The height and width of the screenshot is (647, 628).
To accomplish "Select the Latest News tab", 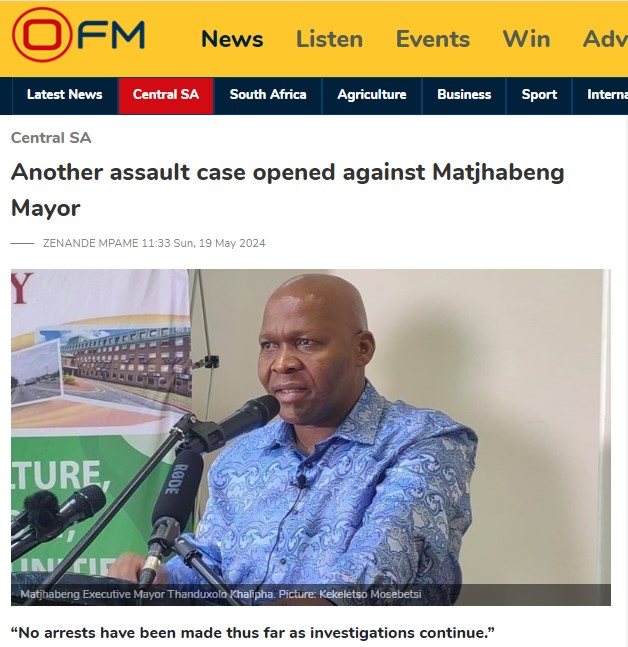I will click(65, 95).
